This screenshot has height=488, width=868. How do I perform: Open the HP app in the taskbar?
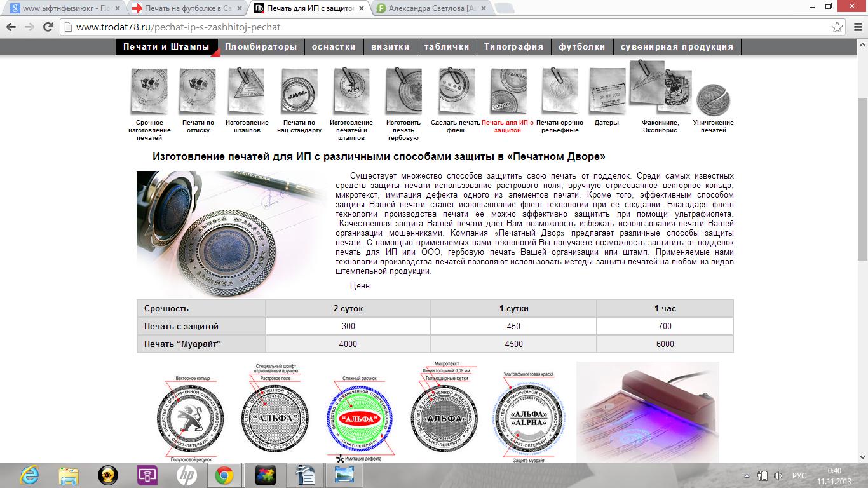point(187,475)
